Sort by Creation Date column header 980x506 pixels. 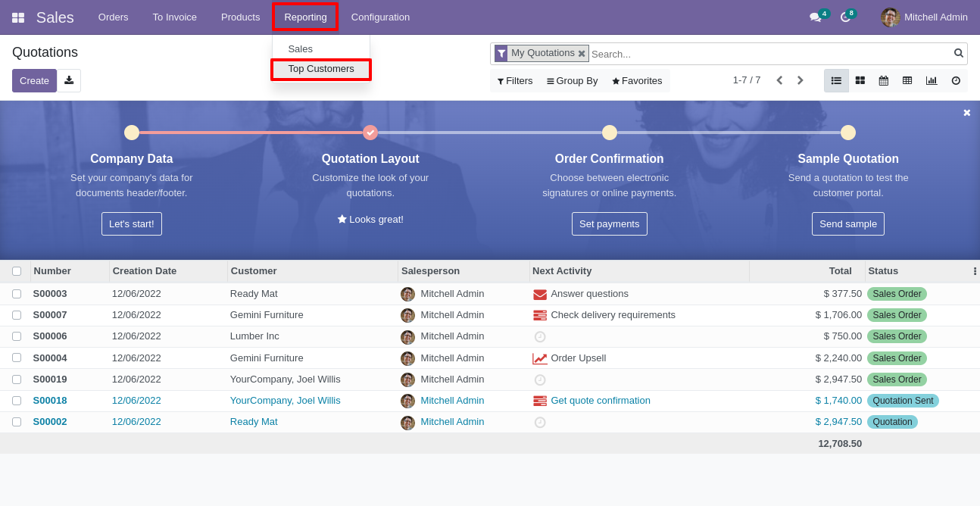(168, 271)
